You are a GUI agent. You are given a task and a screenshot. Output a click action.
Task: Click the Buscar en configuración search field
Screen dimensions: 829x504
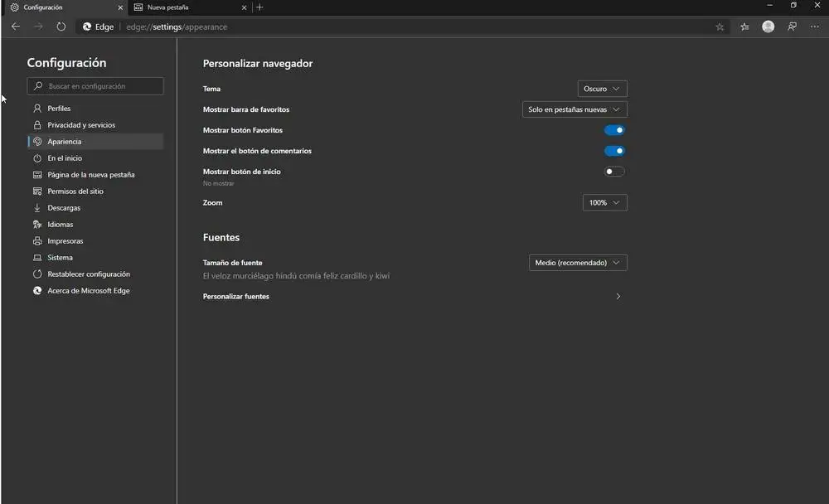click(96, 86)
